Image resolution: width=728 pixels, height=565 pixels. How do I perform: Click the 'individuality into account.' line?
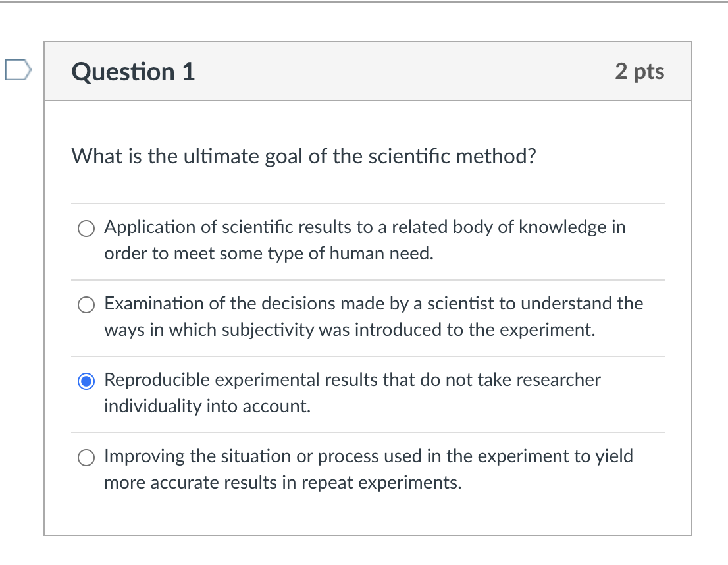[x=207, y=406]
